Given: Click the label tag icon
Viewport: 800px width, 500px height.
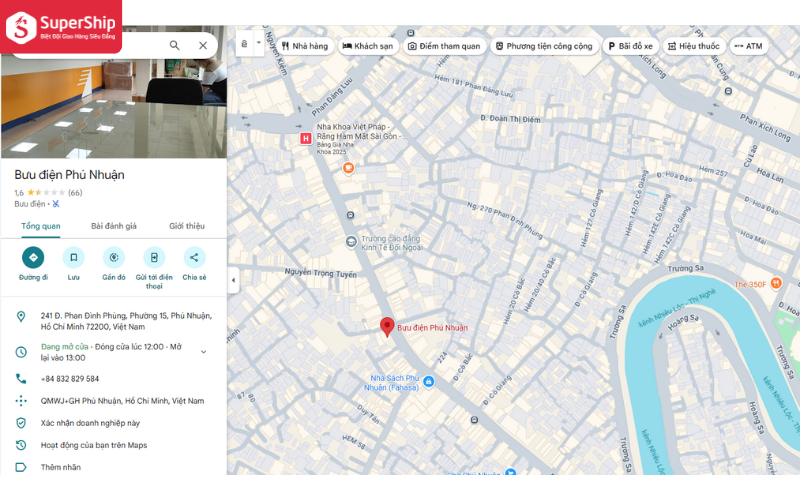Looking at the screenshot, I should (21, 467).
